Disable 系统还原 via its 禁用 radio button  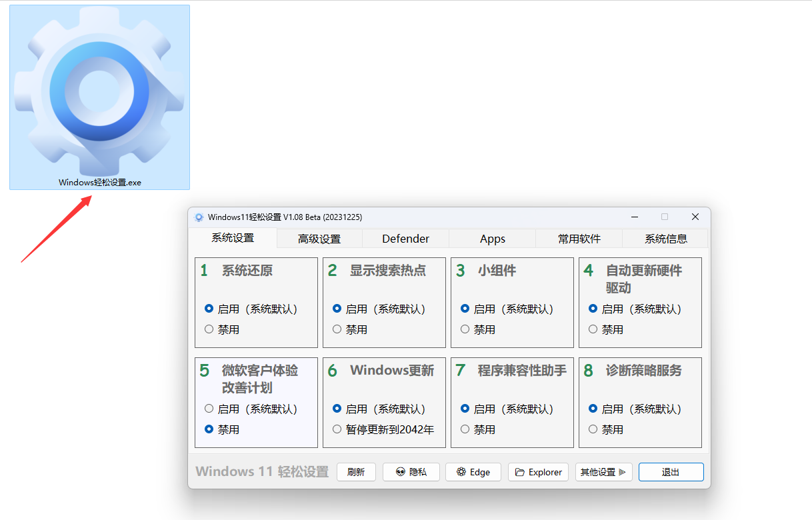pyautogui.click(x=209, y=329)
